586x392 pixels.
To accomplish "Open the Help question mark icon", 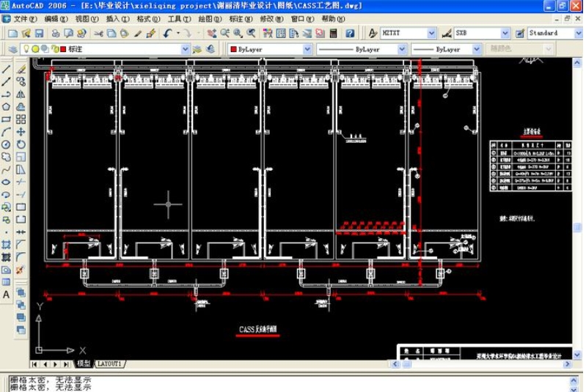I will click(350, 34).
